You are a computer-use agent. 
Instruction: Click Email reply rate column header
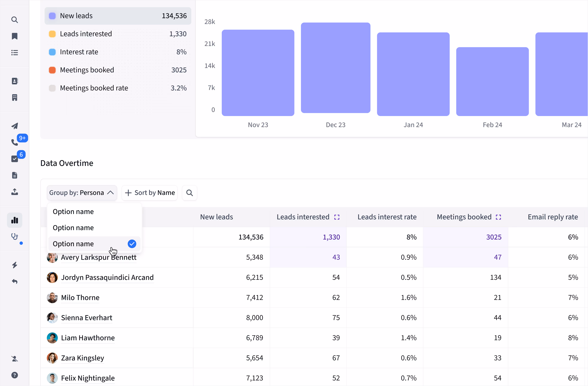[x=553, y=217]
